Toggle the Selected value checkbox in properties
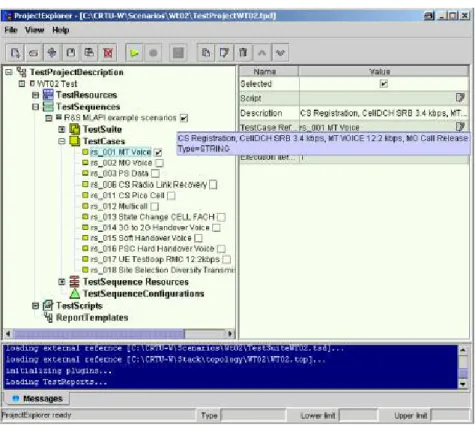 [x=384, y=84]
